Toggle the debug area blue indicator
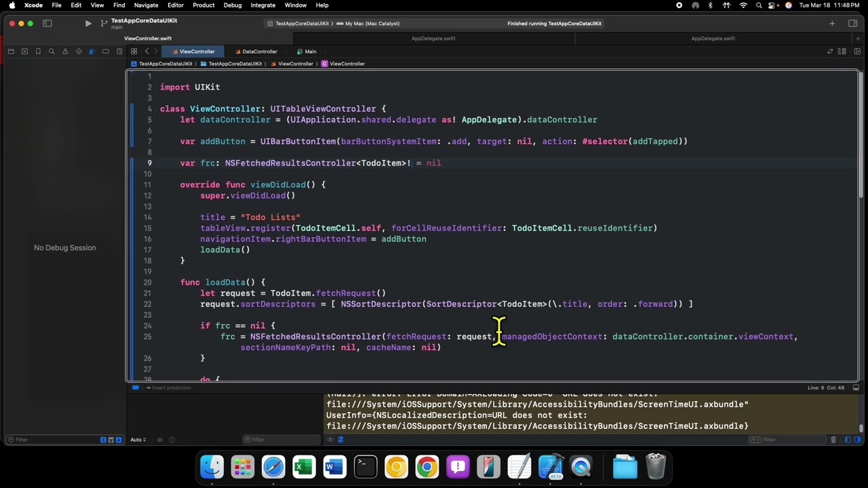The width and height of the screenshot is (868, 488). [136, 388]
